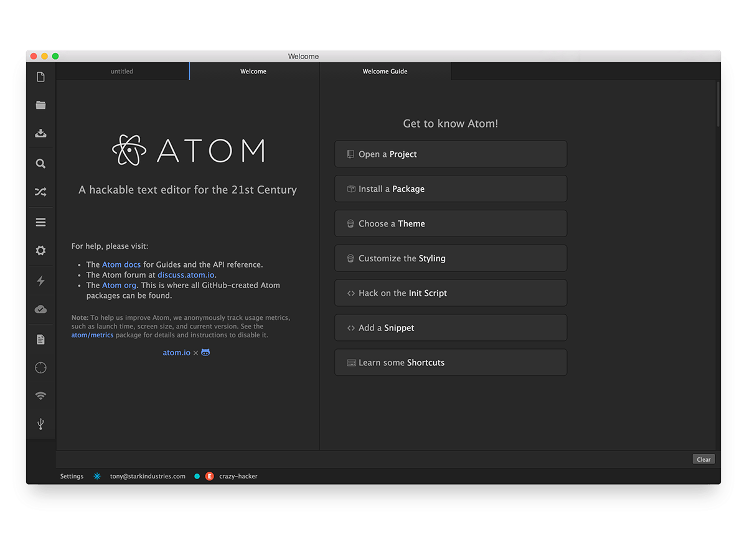Click the teal dot status indicator
The width and height of the screenshot is (747, 560).
[197, 476]
